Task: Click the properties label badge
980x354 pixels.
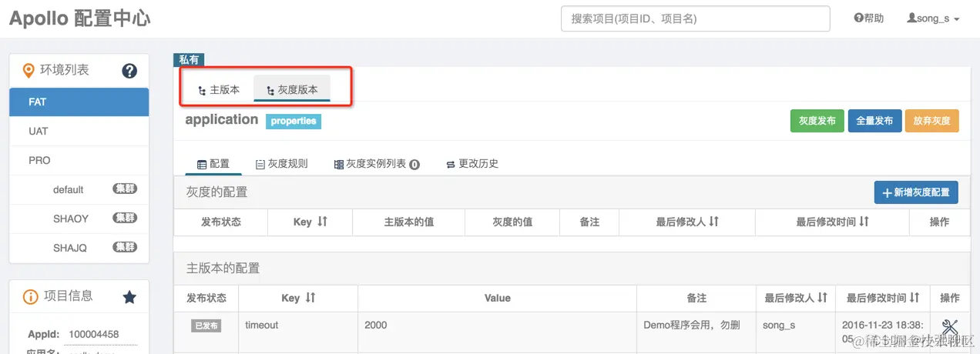Action: (x=294, y=122)
